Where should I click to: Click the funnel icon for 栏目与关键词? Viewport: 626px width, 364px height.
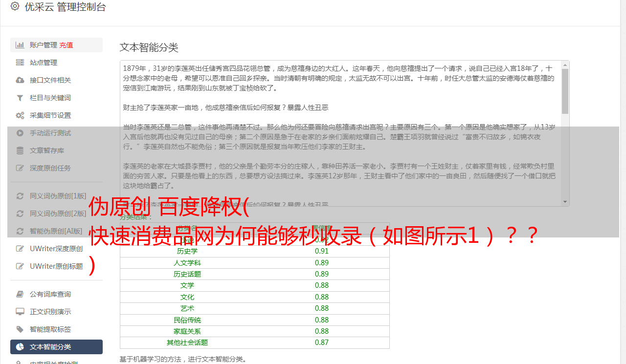20,98
